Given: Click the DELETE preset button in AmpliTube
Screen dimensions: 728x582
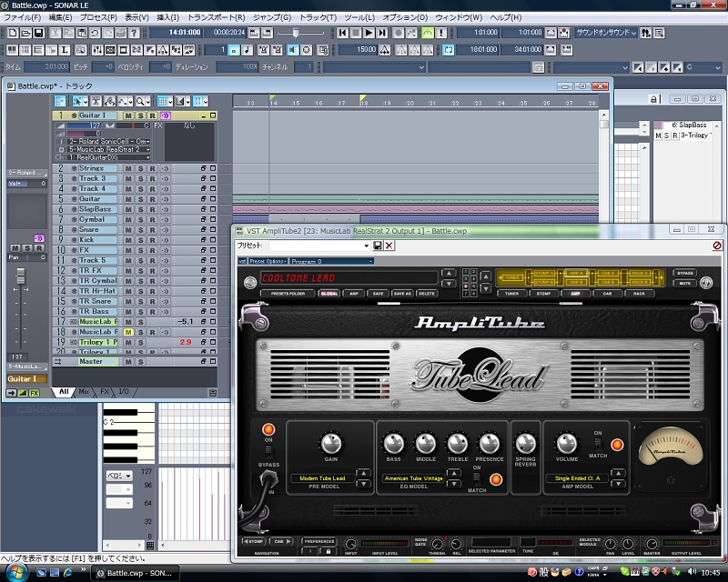Looking at the screenshot, I should point(426,294).
